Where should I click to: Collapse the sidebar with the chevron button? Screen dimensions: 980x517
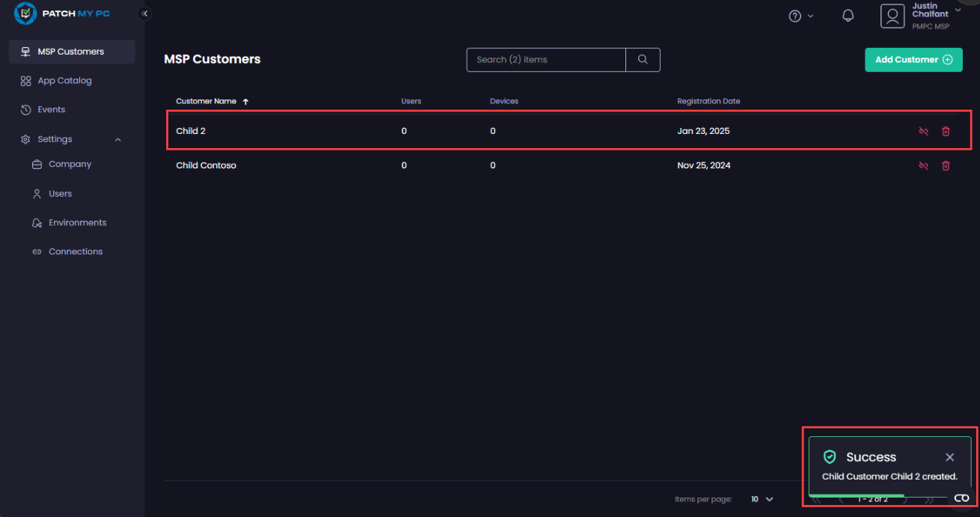coord(144,13)
